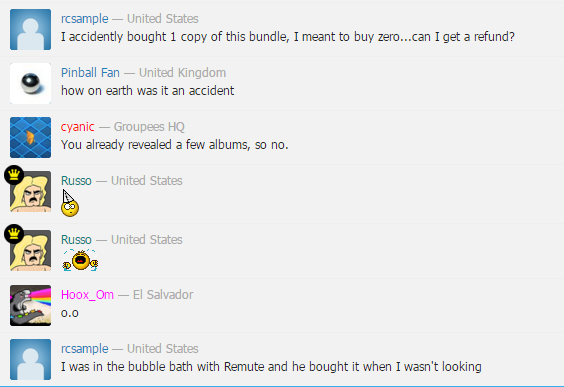Click the crown badge on Russo's first message
Screen dimensions: 564x387
point(14,175)
